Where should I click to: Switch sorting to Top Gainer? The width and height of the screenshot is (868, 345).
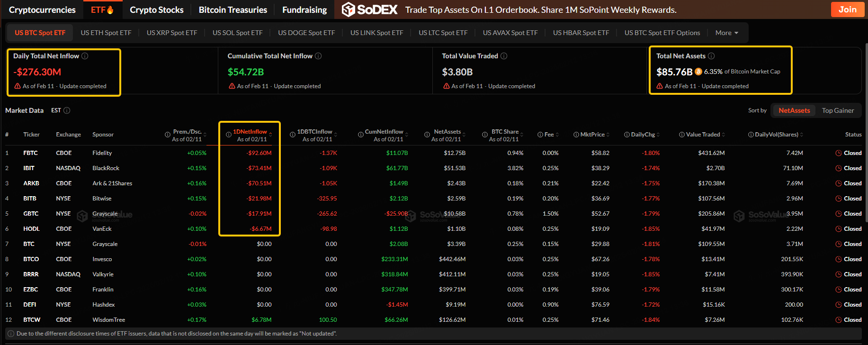838,110
